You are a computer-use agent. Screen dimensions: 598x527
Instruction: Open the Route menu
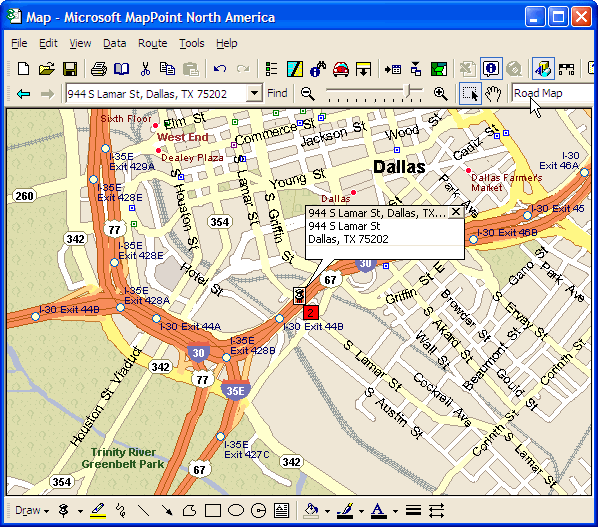point(153,43)
